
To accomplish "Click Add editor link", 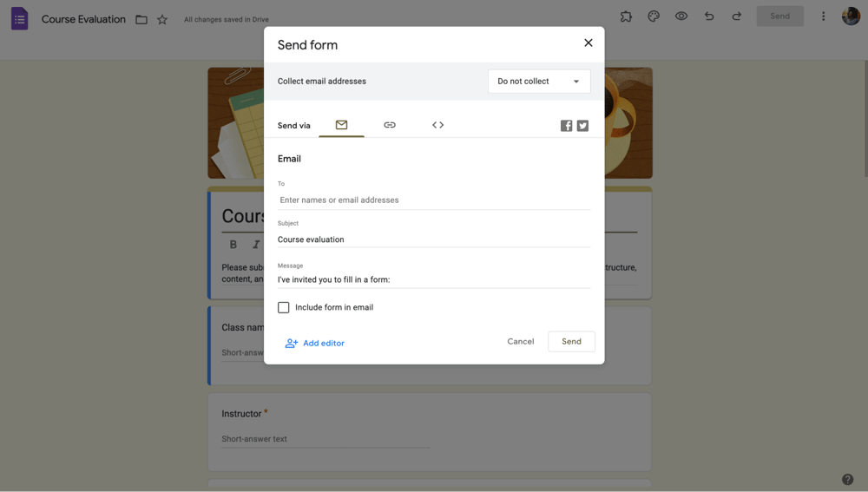I will tap(315, 344).
